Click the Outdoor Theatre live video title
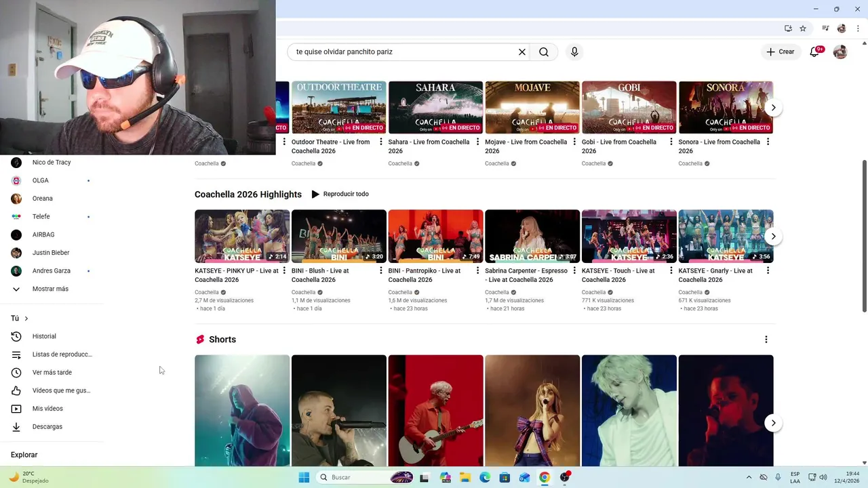 click(330, 146)
